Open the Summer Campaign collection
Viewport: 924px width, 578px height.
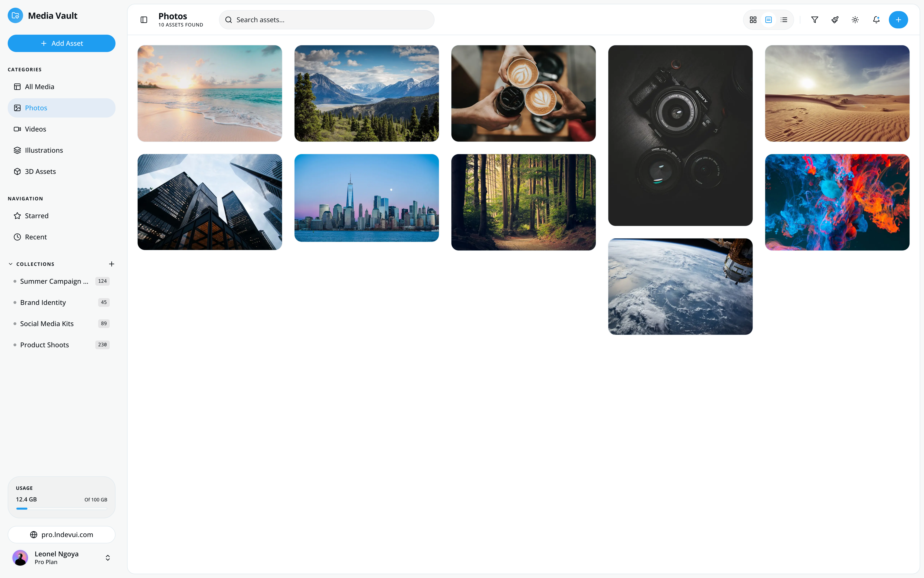tap(61, 281)
